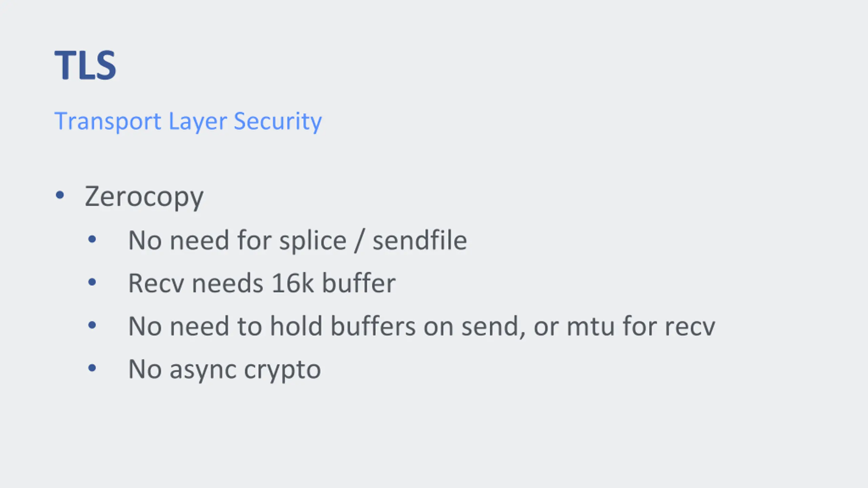Image resolution: width=868 pixels, height=488 pixels.
Task: Click the bullet dot before splice / sendfile line
Action: [x=92, y=240]
